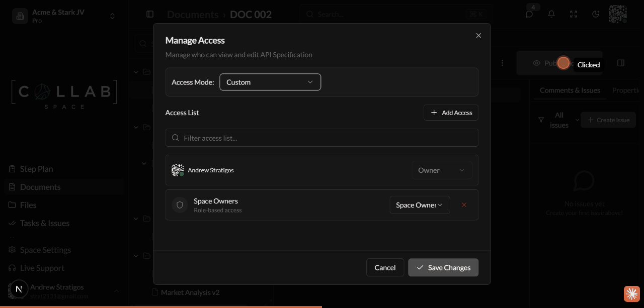Open Live Support in the sidebar
This screenshot has height=308, width=644.
point(63,268)
